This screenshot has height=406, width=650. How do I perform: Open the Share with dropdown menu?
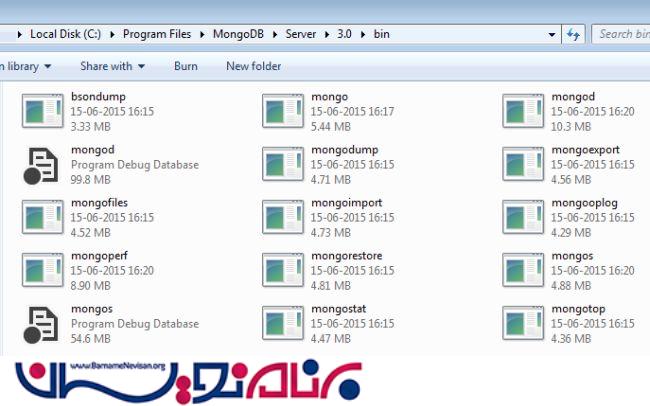pyautogui.click(x=112, y=66)
